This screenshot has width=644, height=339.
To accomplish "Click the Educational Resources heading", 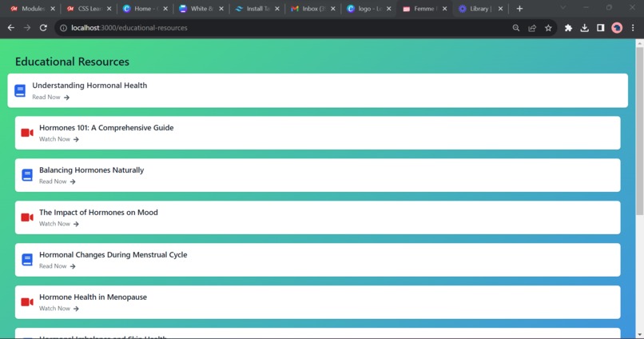I will (x=72, y=62).
